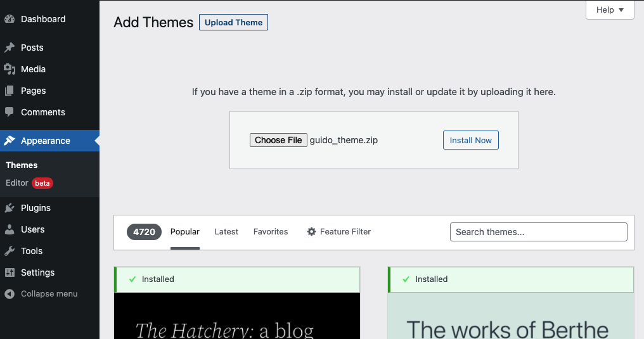
Task: Switch to the Favorites themes tab
Action: click(x=271, y=232)
